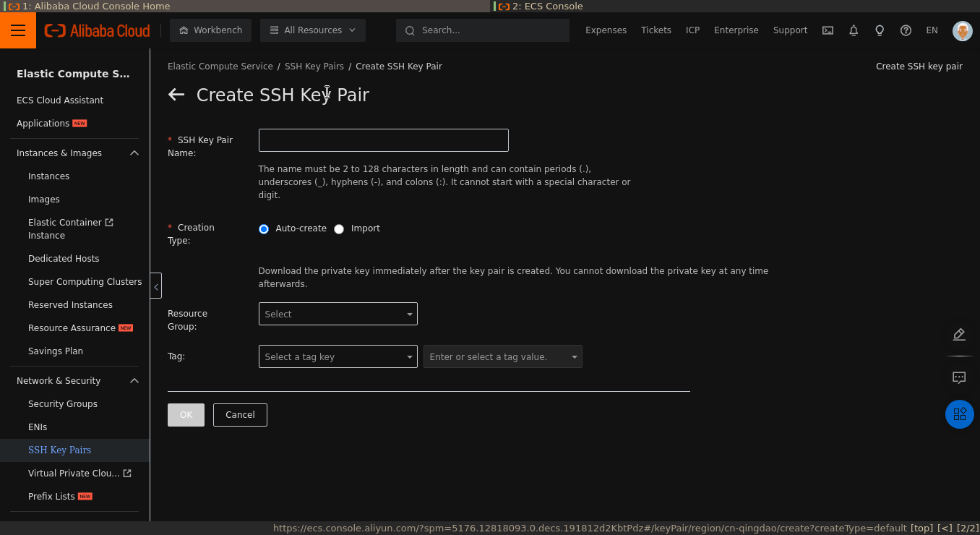Open the chat message icon on right

(x=959, y=377)
